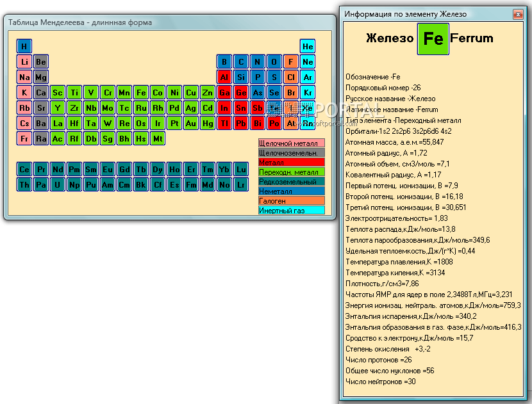Select 'Степень окисления +3,-2' text
This screenshot has width=532, height=404.
(388, 349)
